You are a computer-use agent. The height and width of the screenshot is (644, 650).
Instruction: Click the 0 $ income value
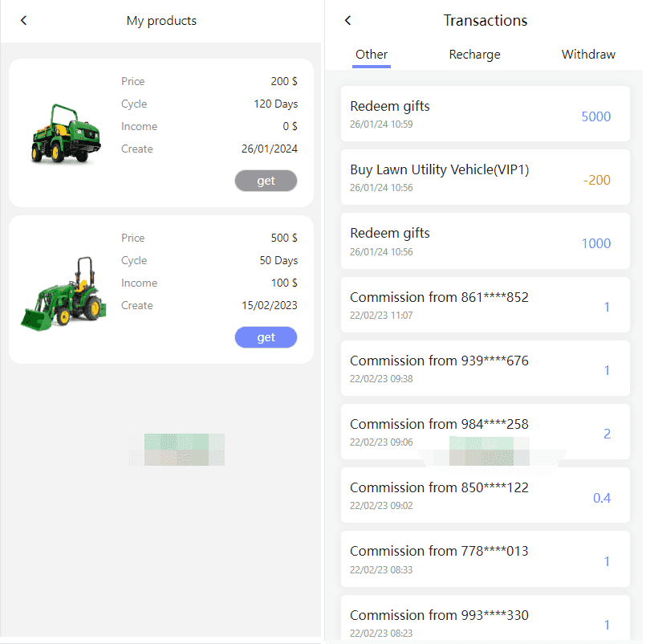coord(290,126)
